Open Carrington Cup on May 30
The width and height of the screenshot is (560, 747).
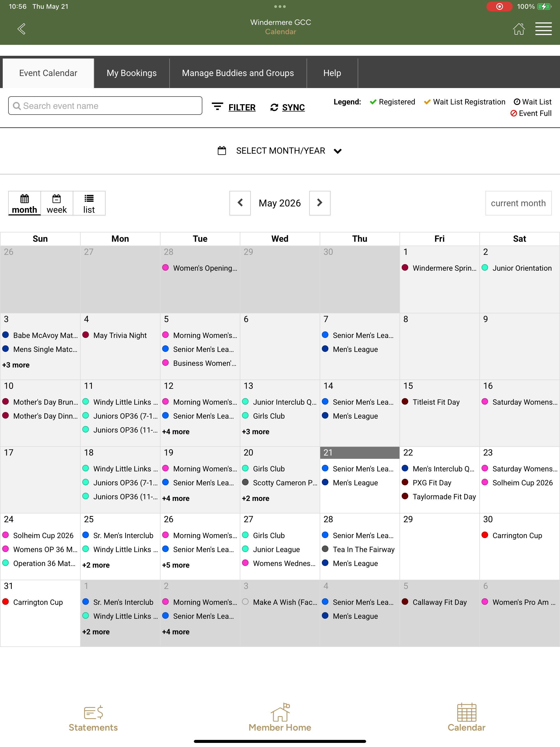click(512, 536)
